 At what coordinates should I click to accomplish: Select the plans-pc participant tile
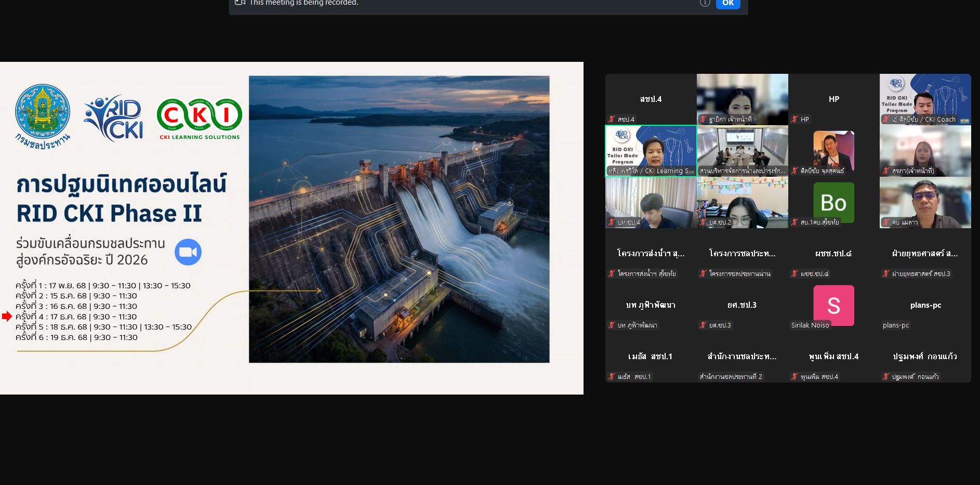(925, 305)
